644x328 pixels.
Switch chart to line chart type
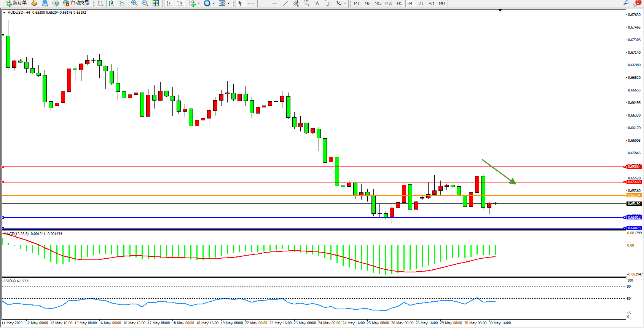click(122, 3)
